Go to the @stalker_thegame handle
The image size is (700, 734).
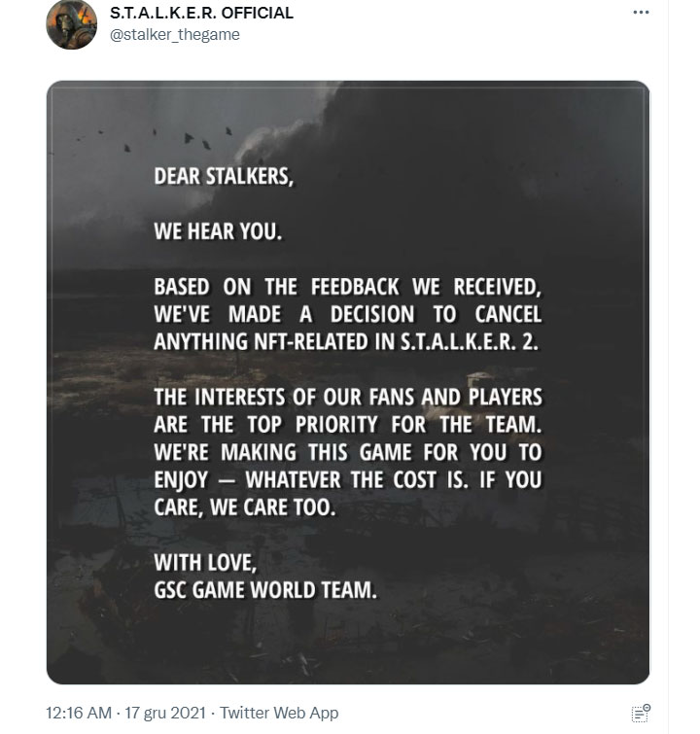(x=173, y=35)
